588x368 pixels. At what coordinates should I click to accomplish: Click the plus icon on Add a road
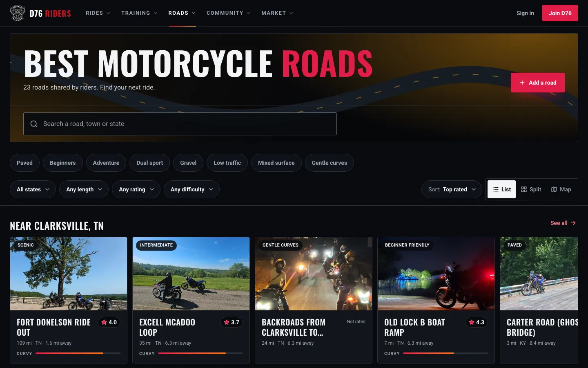tap(522, 83)
